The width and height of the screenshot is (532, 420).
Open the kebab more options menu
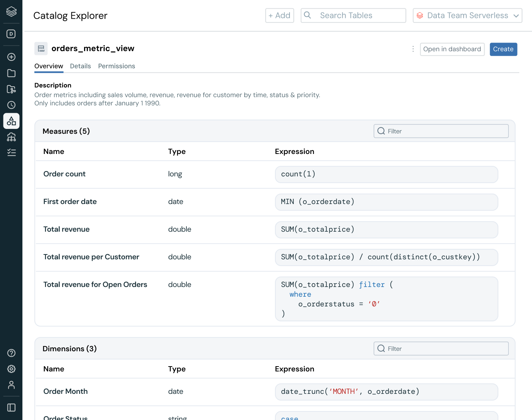pos(413,49)
